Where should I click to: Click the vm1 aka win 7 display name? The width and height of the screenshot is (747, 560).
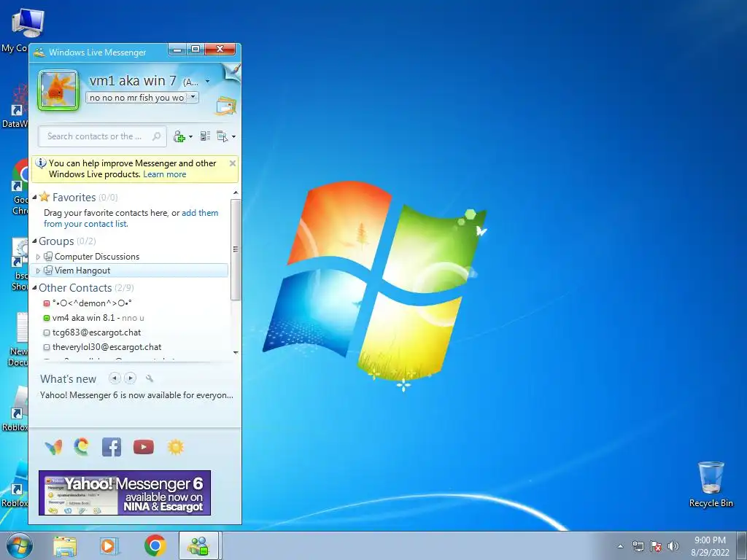(x=133, y=81)
